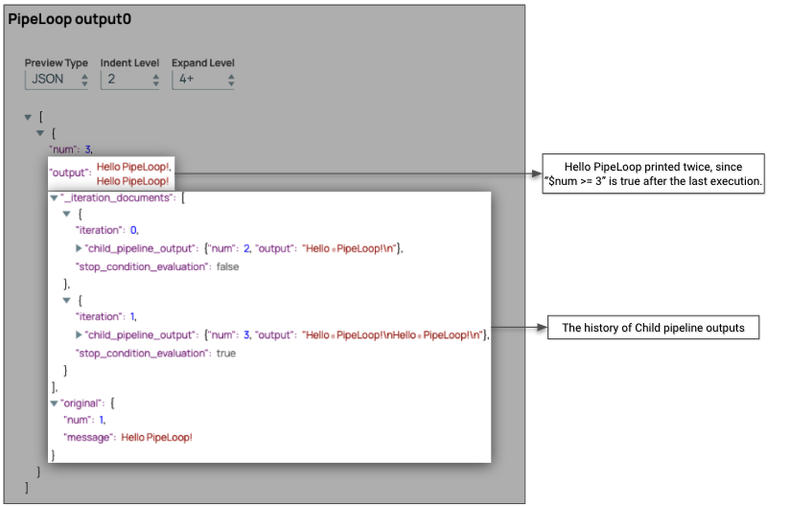Collapse the top-level object triangle under root
The height and width of the screenshot is (507, 812).
click(x=40, y=132)
